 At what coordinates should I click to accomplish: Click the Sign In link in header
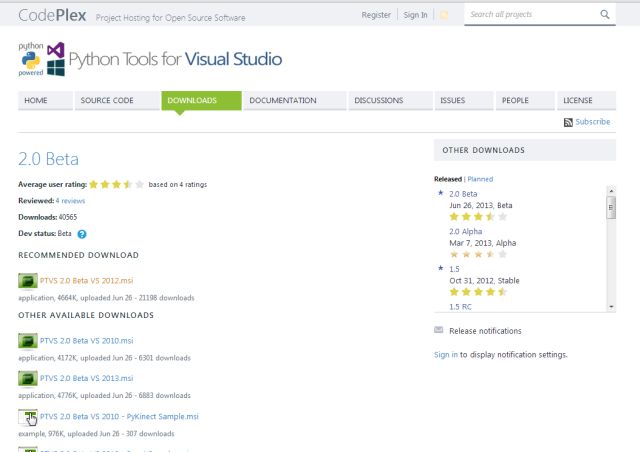tap(414, 15)
